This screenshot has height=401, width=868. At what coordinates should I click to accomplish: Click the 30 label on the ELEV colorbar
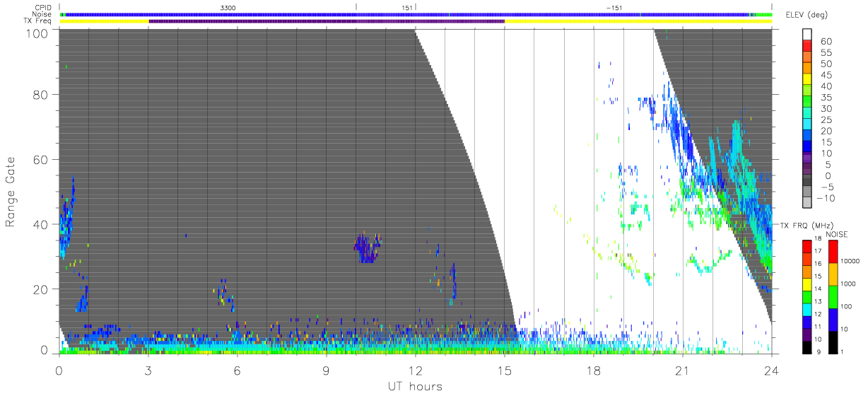click(x=827, y=109)
